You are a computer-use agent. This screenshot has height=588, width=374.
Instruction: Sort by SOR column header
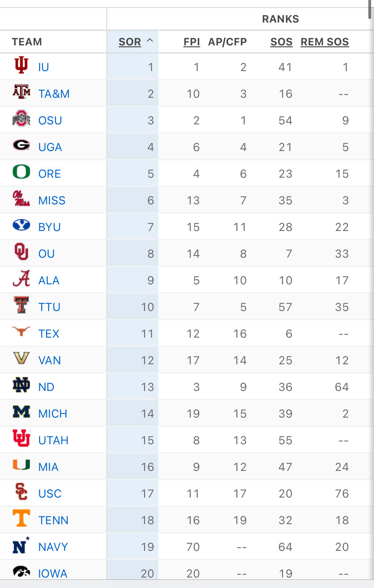point(130,42)
